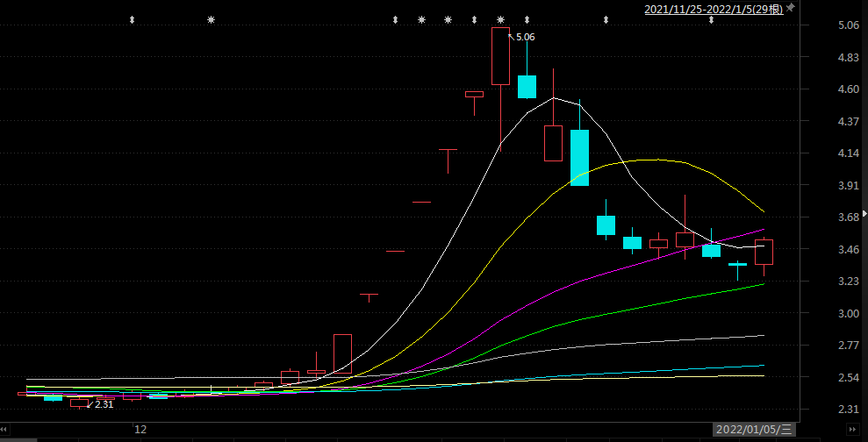Click the small white arrow at right edge
This screenshot has height=442, width=868.
[x=864, y=213]
